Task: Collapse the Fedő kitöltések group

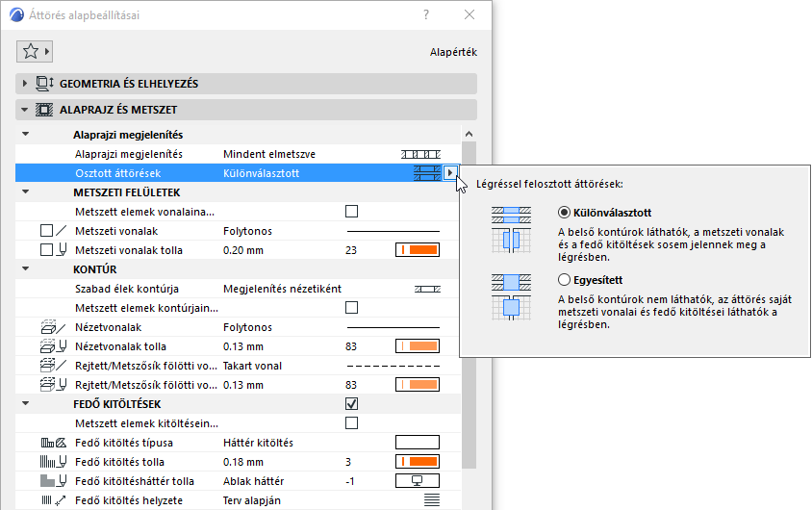Action: point(25,403)
